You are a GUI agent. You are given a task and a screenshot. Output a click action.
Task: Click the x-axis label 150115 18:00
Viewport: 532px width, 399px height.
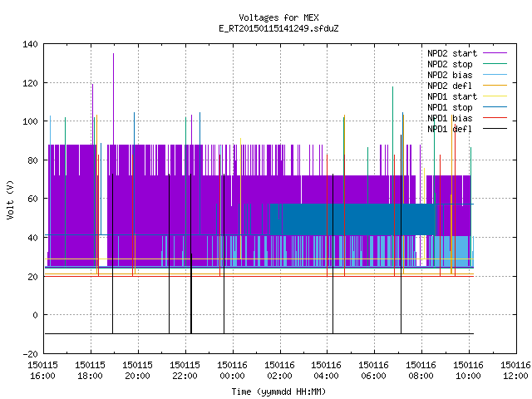pyautogui.click(x=91, y=371)
